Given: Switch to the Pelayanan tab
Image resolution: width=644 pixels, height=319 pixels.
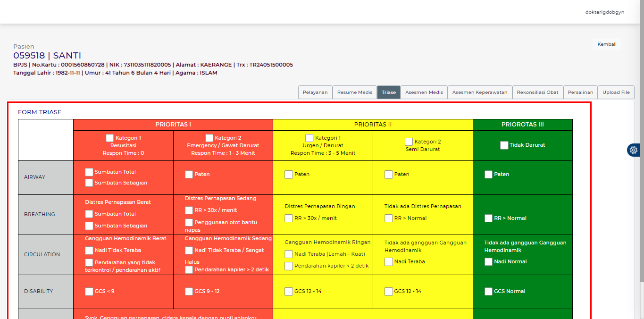Looking at the screenshot, I should pyautogui.click(x=315, y=92).
